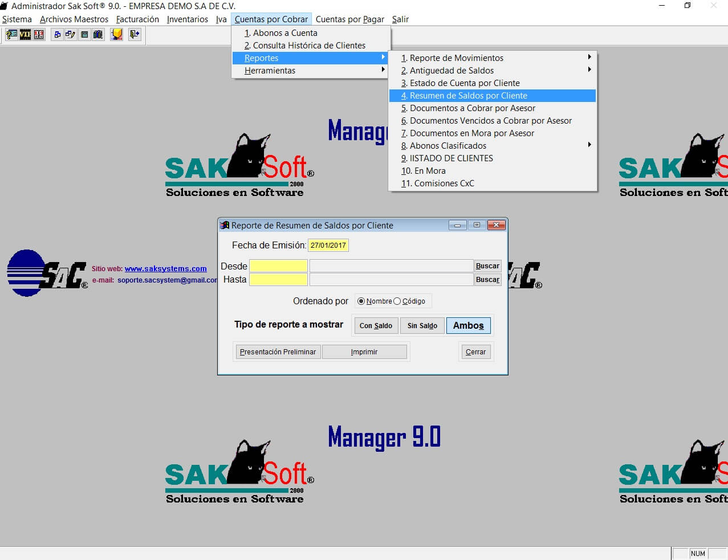This screenshot has height=560, width=728.
Task: Select Documentos en Mora por Asesor
Action: tap(493, 133)
